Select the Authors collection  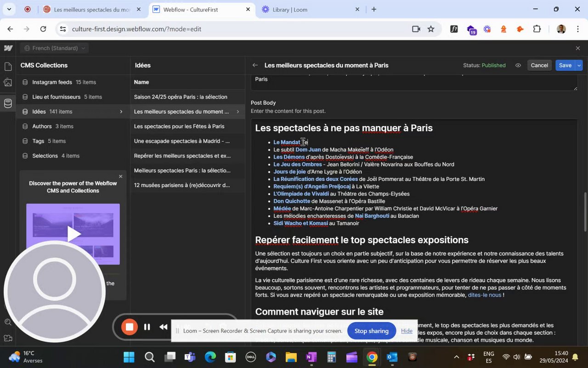point(73,126)
